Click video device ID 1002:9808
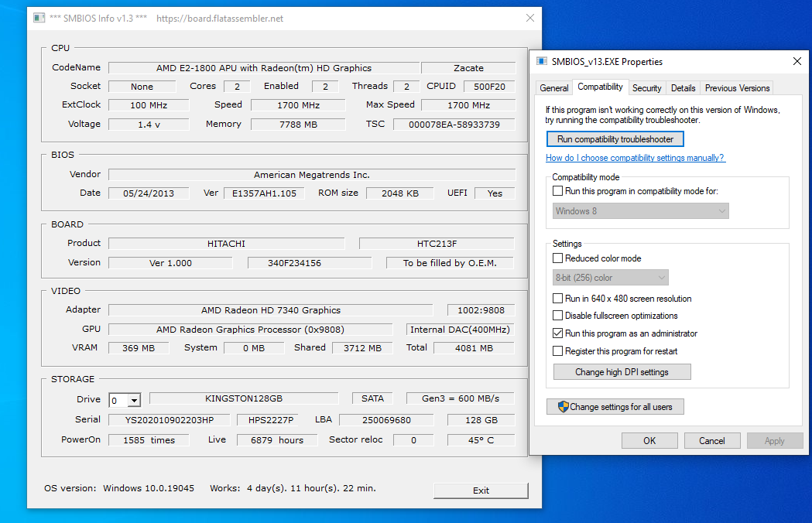Viewport: 812px width, 523px height. pos(481,310)
